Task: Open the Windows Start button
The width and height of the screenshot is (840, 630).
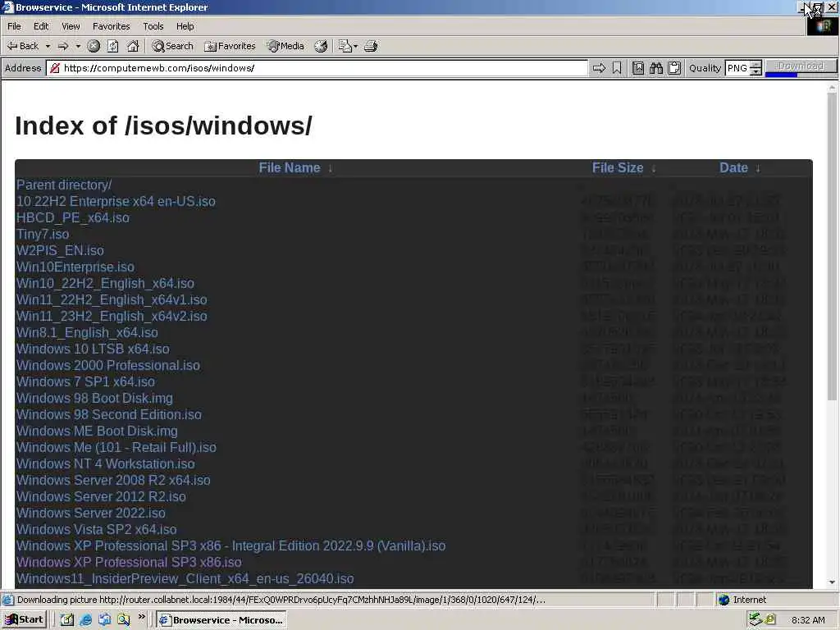Action: click(25, 620)
